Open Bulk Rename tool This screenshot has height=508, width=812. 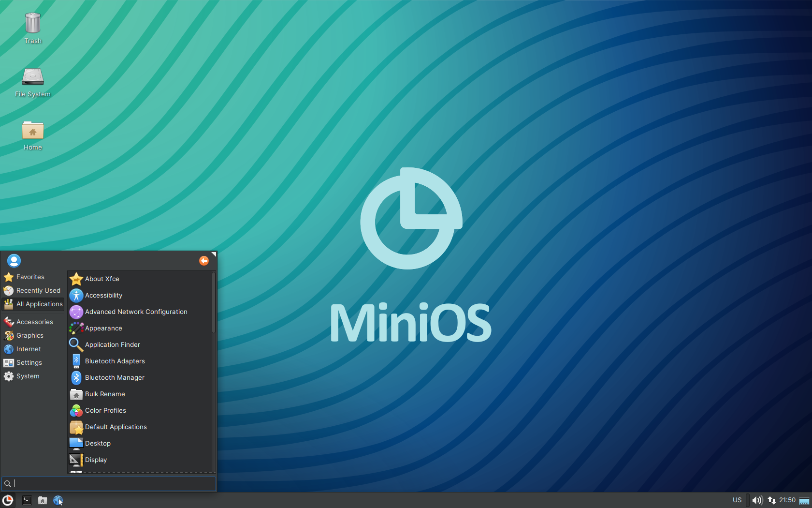point(140,394)
